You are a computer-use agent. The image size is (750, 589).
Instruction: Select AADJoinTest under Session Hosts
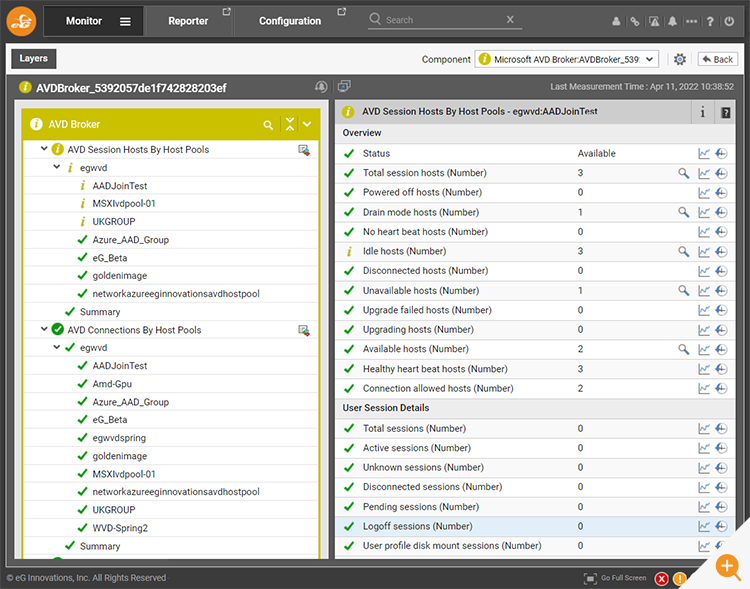click(120, 186)
